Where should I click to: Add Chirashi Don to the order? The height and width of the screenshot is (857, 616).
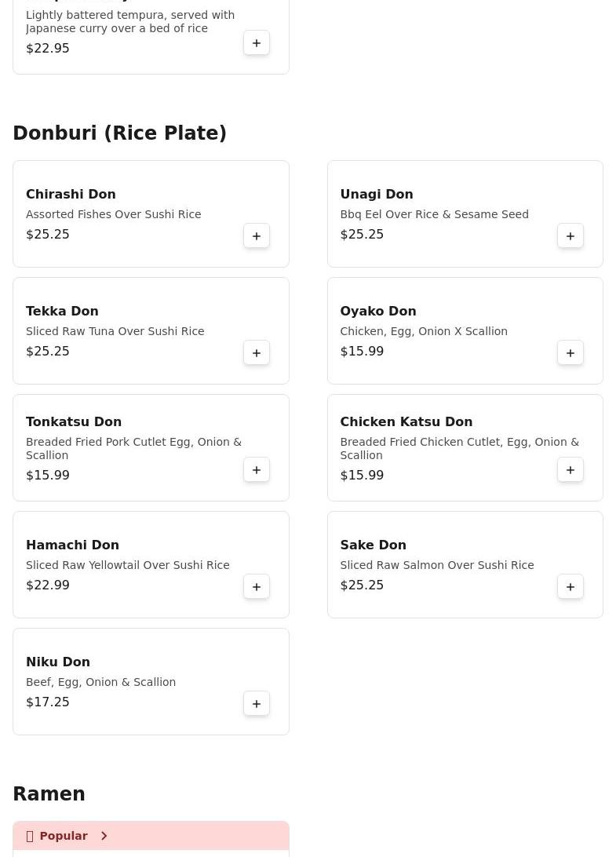257,235
